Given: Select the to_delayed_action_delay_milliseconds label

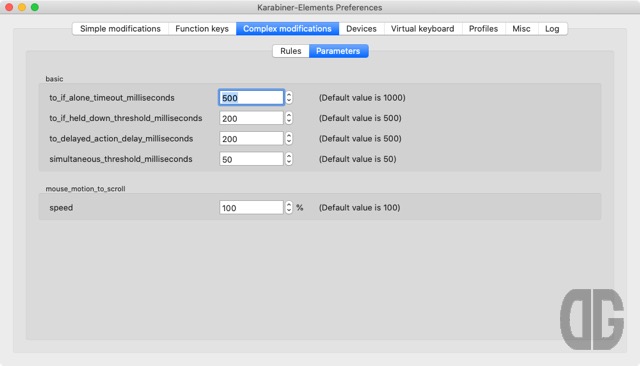Looking at the screenshot, I should (121, 138).
